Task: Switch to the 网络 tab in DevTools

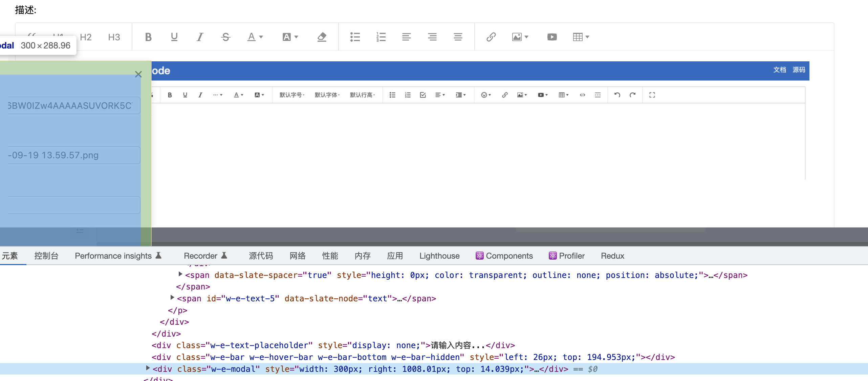Action: click(x=298, y=256)
